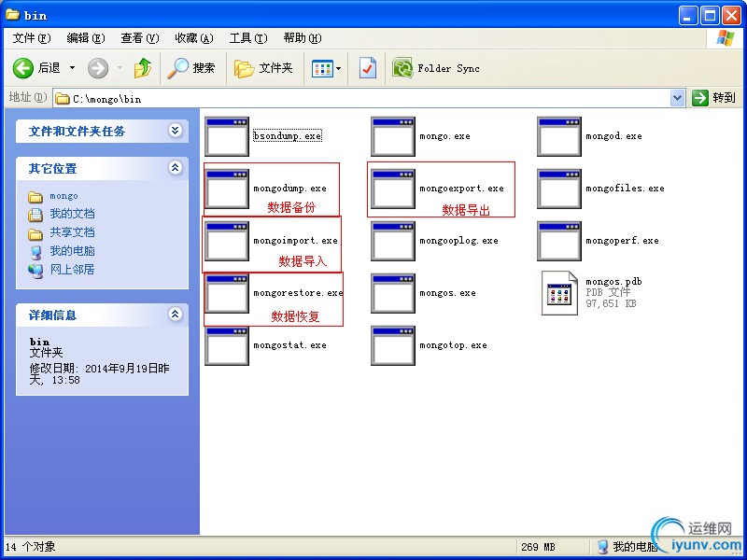
Task: Expand the 文件和文件夹任务 panel
Action: pyautogui.click(x=176, y=131)
